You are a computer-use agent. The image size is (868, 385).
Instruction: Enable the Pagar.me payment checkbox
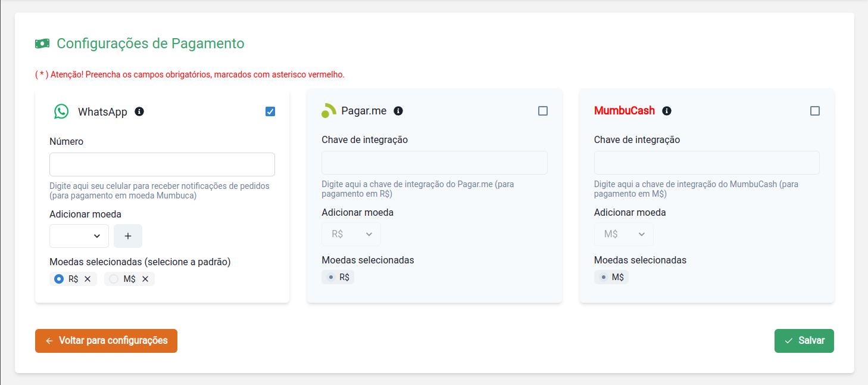[542, 110]
